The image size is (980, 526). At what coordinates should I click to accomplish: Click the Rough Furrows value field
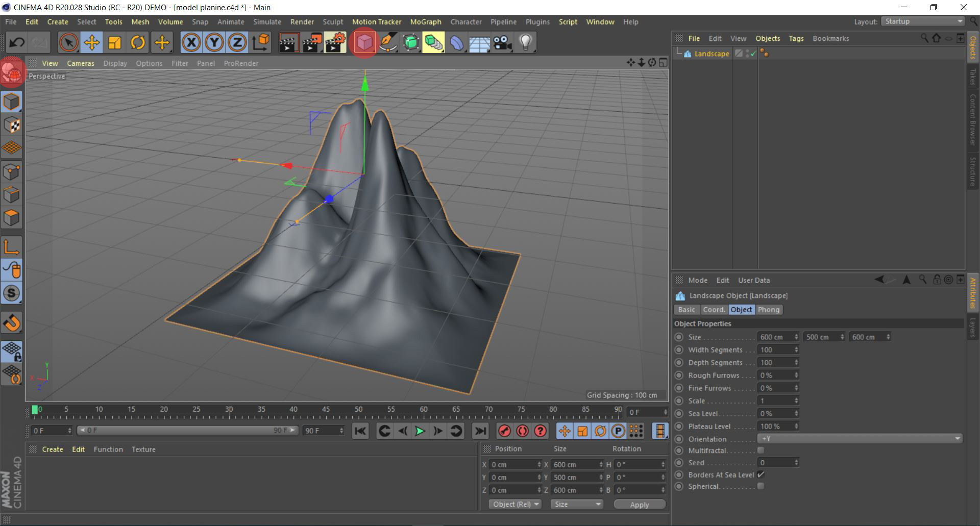click(x=775, y=375)
